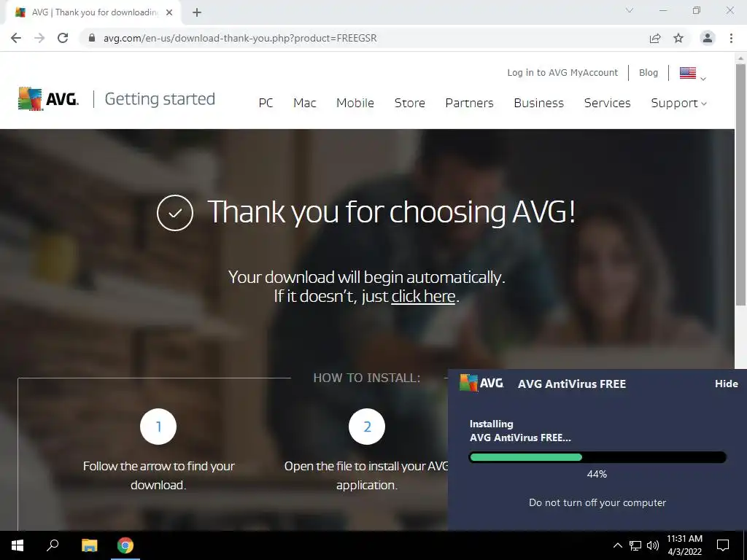
Task: Hide the AVG AntiVirus FREE installer popup
Action: tap(727, 384)
